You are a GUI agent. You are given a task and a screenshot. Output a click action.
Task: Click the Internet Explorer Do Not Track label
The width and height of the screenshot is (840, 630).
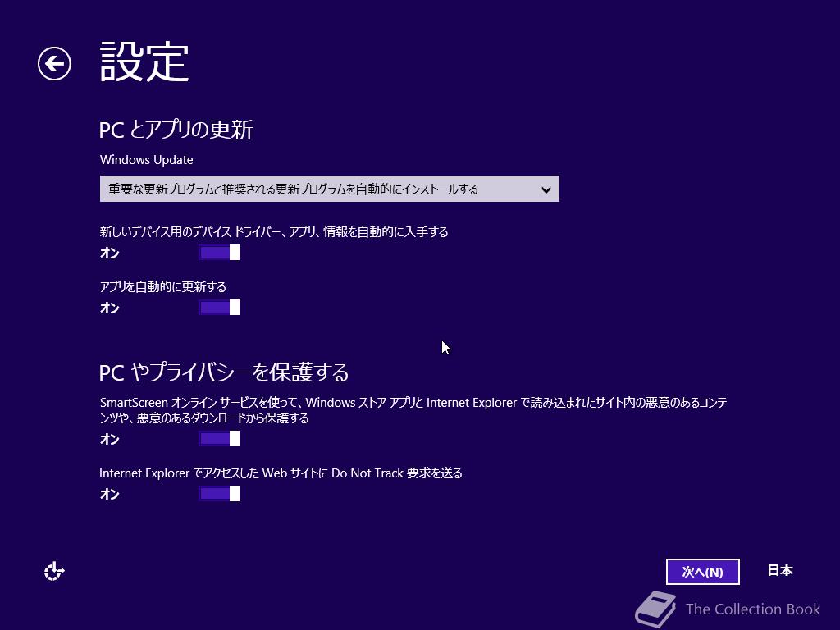[281, 473]
